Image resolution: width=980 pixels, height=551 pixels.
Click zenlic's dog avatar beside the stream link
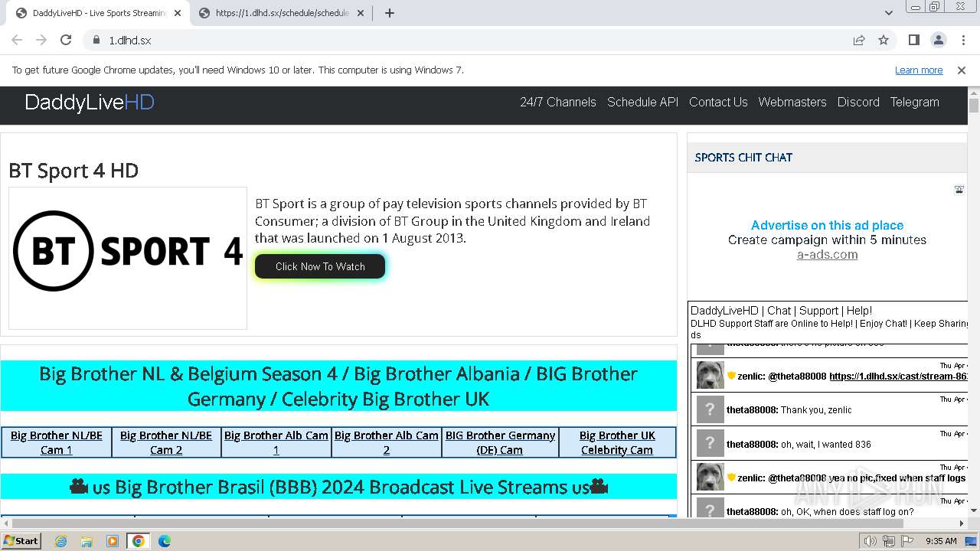(710, 375)
